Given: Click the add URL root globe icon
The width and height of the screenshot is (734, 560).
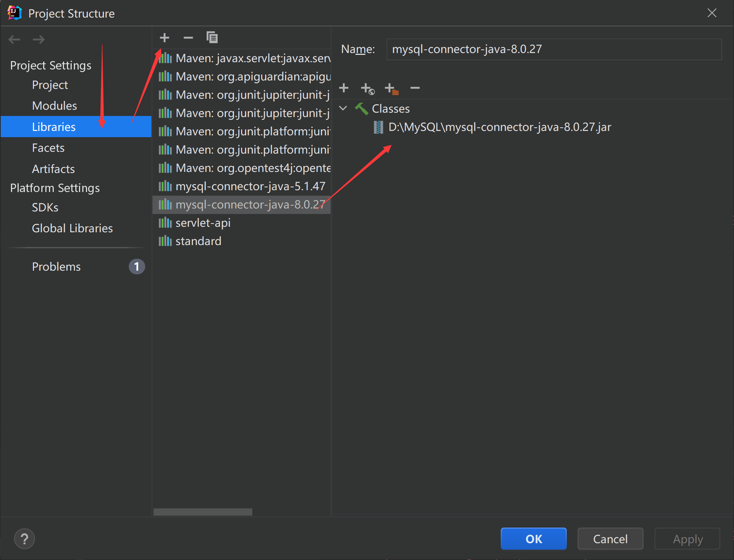Looking at the screenshot, I should [x=368, y=89].
